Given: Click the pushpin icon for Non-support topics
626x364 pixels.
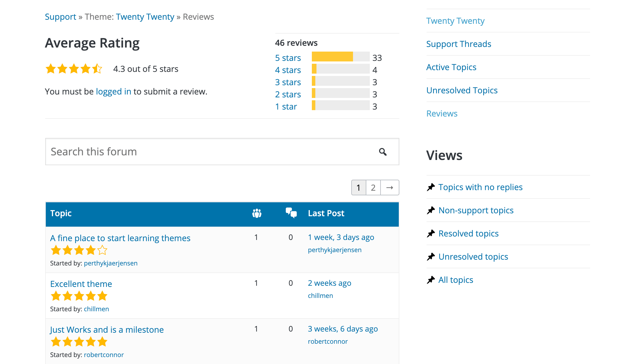Looking at the screenshot, I should pyautogui.click(x=431, y=210).
